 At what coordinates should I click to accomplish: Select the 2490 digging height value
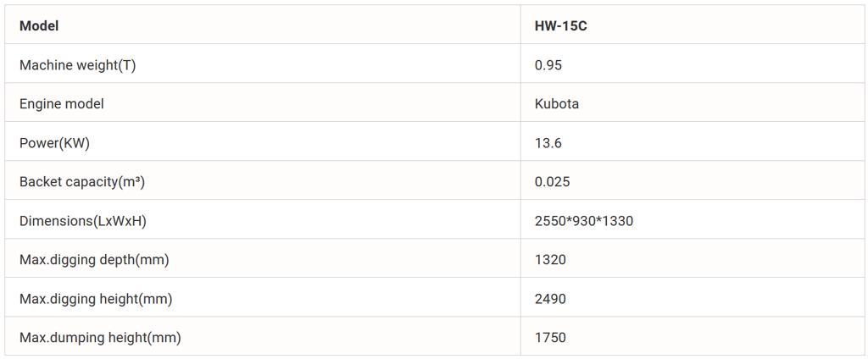click(x=550, y=299)
